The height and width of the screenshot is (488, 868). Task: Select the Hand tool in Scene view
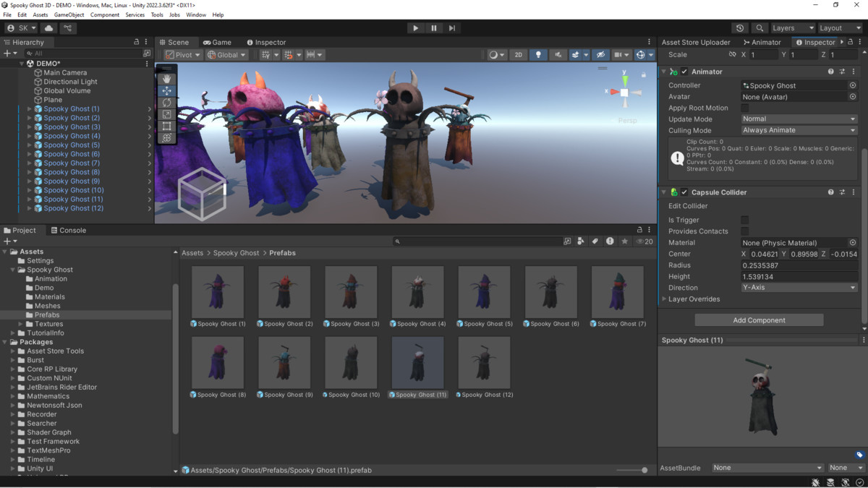[167, 79]
